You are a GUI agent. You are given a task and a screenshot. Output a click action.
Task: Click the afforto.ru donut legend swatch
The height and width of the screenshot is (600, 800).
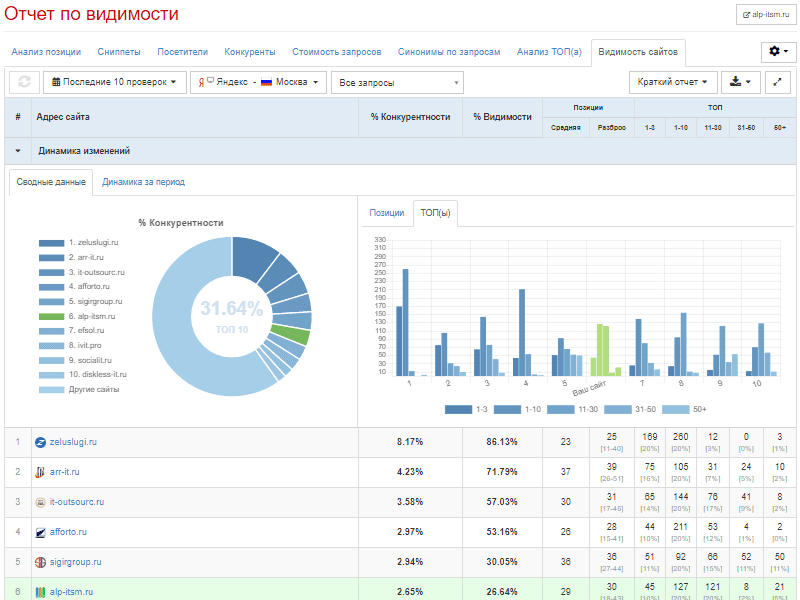[x=52, y=287]
